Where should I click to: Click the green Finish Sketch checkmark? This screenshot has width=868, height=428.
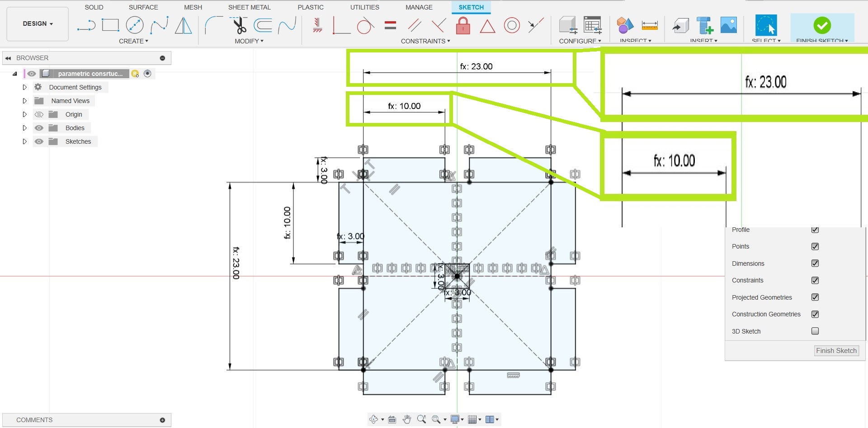pyautogui.click(x=821, y=25)
